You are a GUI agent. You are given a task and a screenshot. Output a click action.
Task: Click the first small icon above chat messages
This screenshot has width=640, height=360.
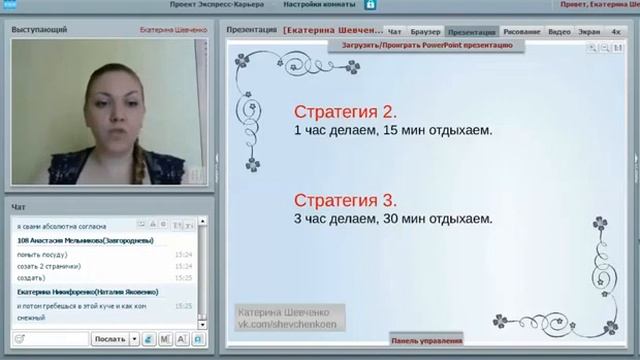[x=141, y=224]
